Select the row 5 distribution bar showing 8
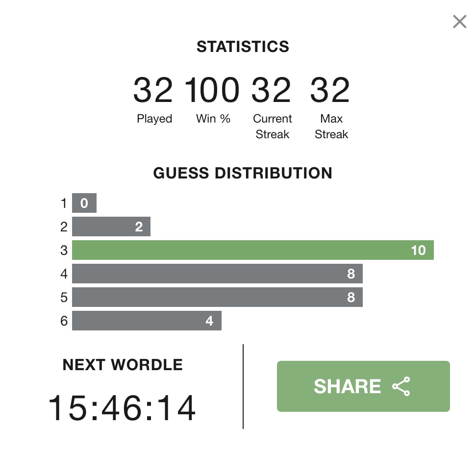The image size is (476, 453). (217, 297)
